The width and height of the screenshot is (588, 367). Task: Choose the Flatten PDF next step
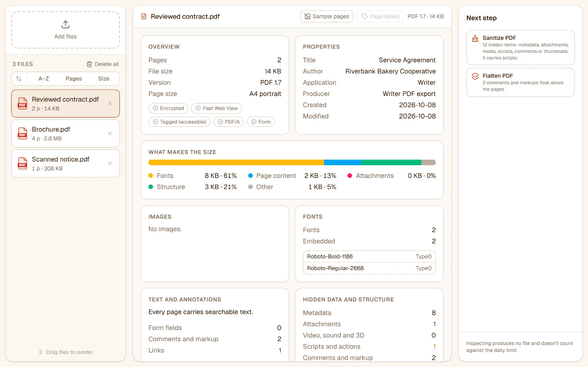pos(520,82)
